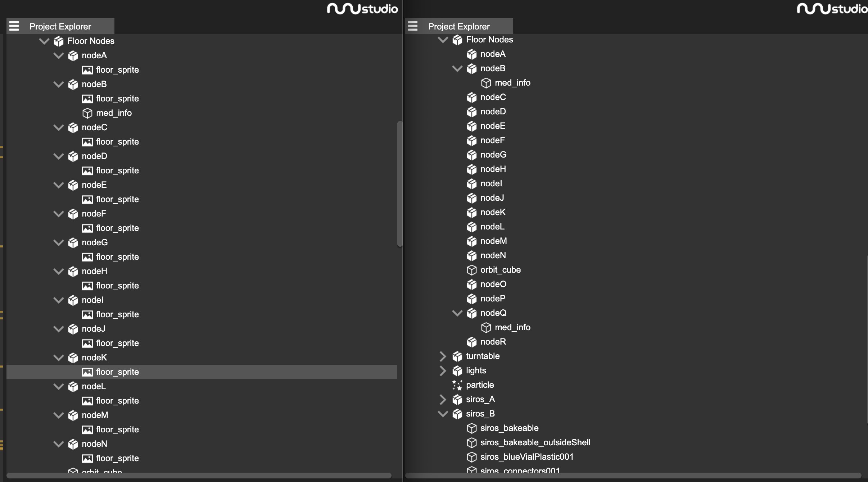Click siros_bakeable_outsideShell mesh icon

pos(471,443)
